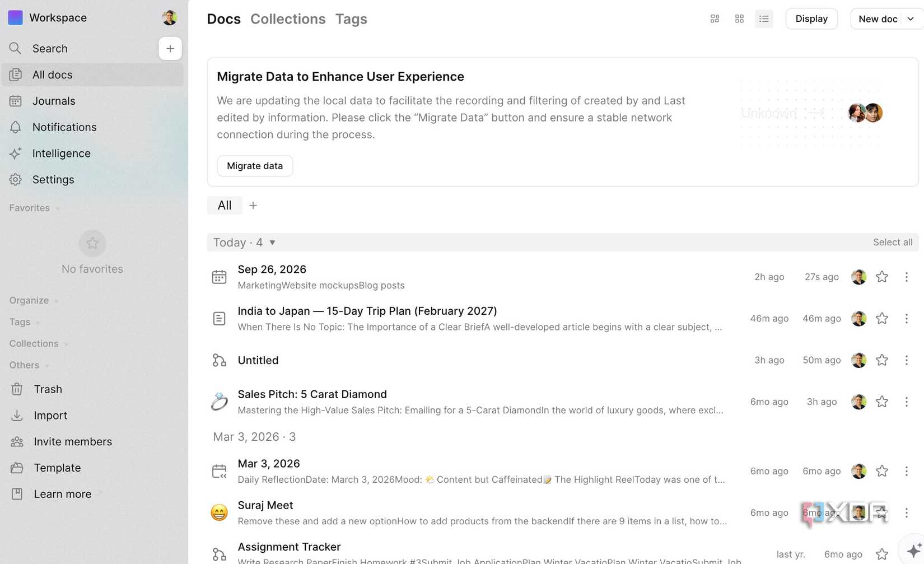This screenshot has height=564, width=924.
Task: Switch to the Tags tab
Action: [351, 19]
